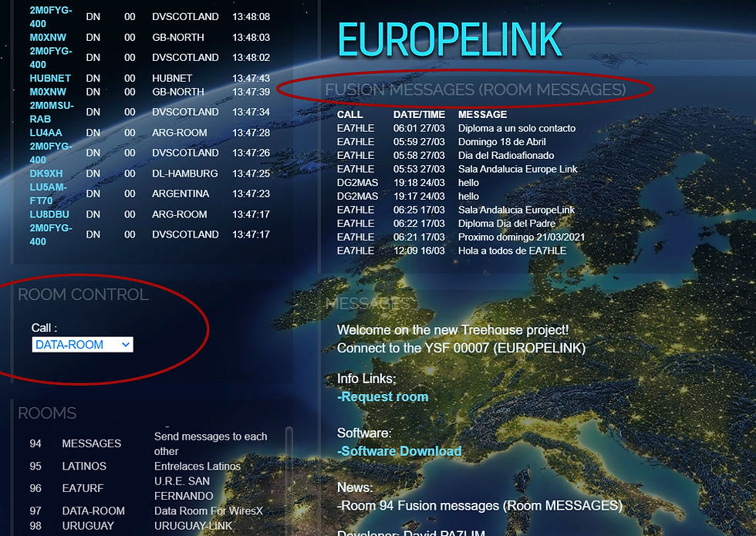Click message 'Diploma a un solo contacto'

pyautogui.click(x=517, y=128)
